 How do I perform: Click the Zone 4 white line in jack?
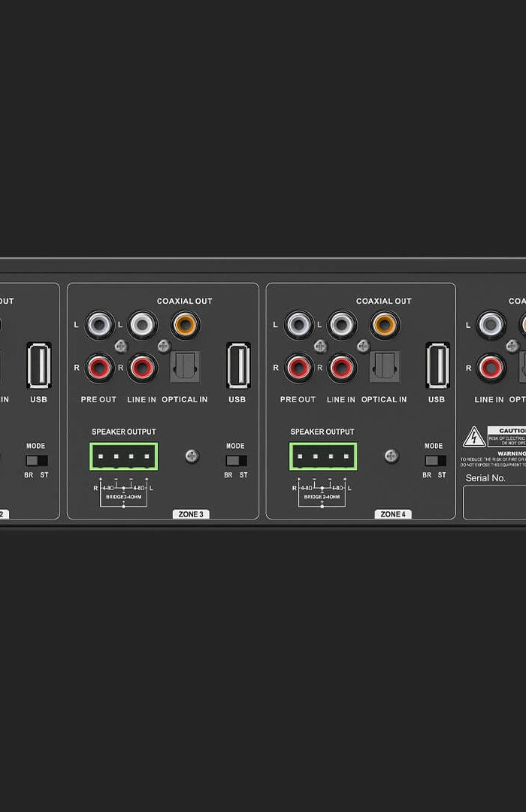tap(342, 325)
